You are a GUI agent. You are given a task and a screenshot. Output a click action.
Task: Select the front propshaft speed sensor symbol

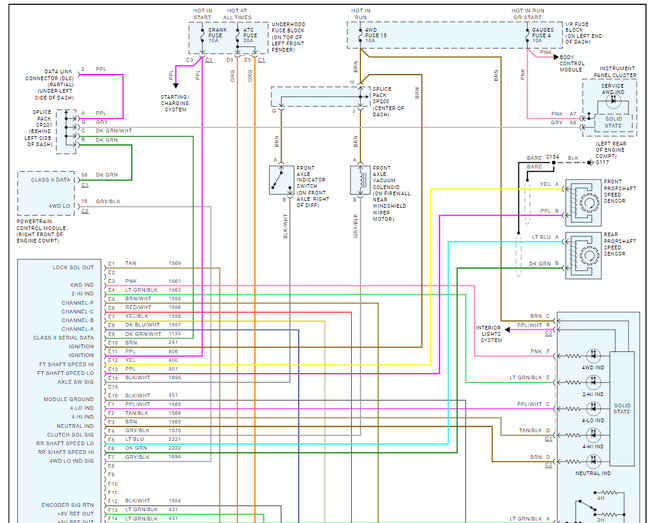coord(583,203)
